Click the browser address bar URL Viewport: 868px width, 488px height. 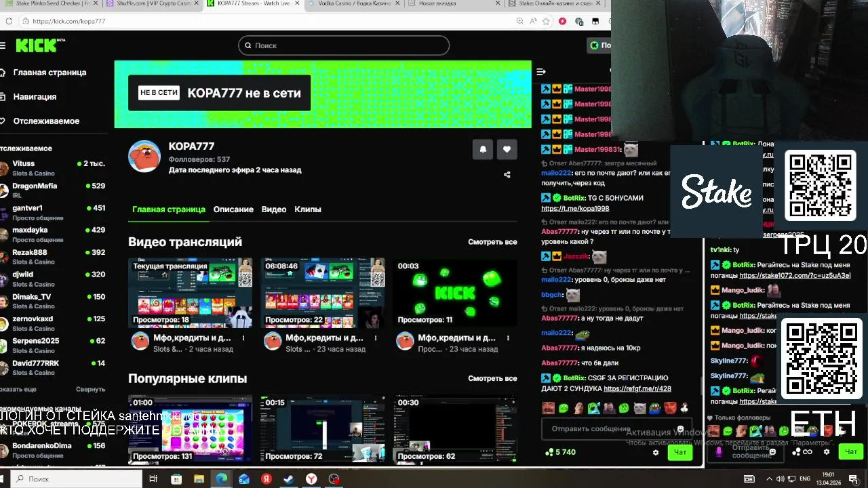pos(68,21)
